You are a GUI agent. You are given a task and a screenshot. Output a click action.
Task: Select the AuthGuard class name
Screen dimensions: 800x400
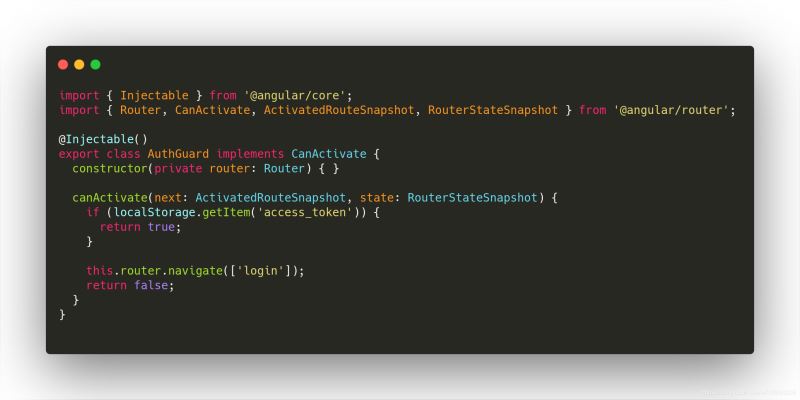click(178, 154)
